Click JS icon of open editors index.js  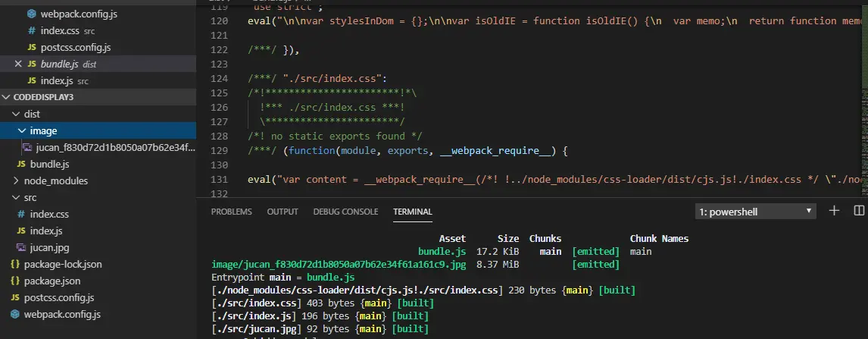(32, 81)
